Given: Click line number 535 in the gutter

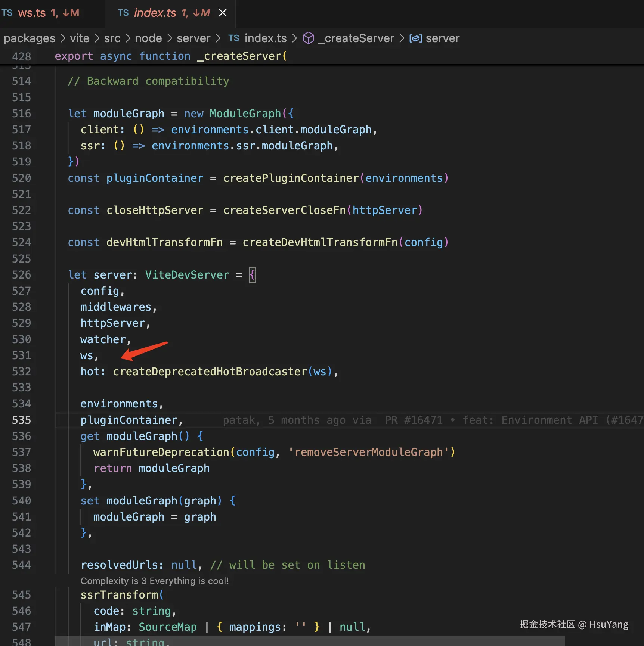Looking at the screenshot, I should (21, 420).
